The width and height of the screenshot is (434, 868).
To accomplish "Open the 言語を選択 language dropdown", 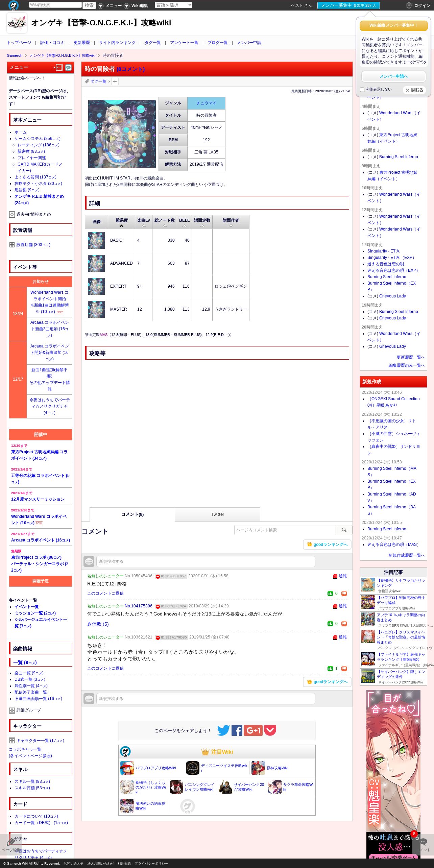I will (173, 5).
